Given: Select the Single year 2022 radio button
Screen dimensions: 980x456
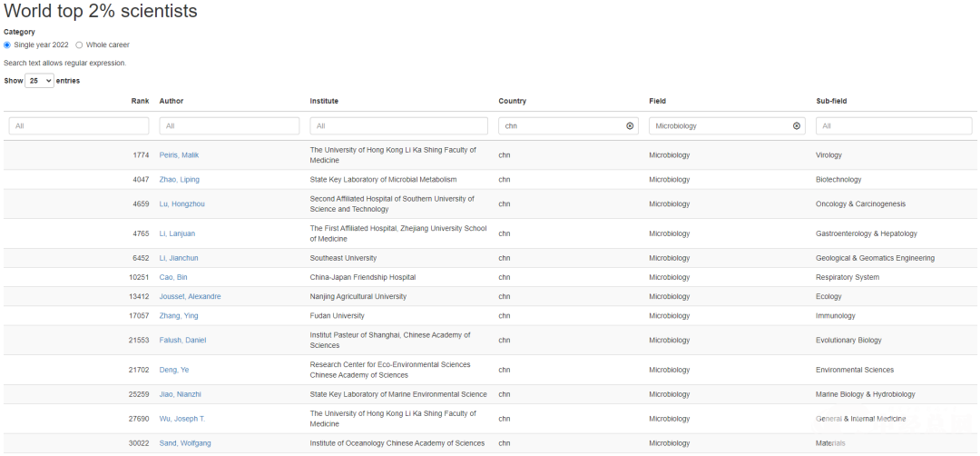Looking at the screenshot, I should tap(7, 45).
